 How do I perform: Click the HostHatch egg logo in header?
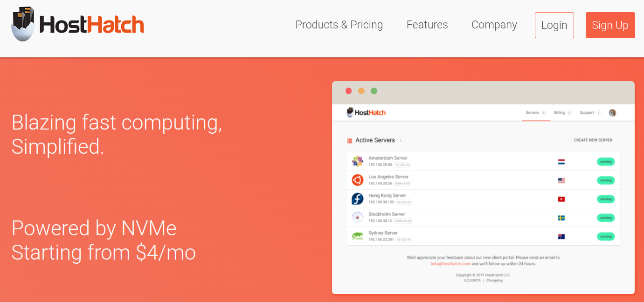(77, 24)
